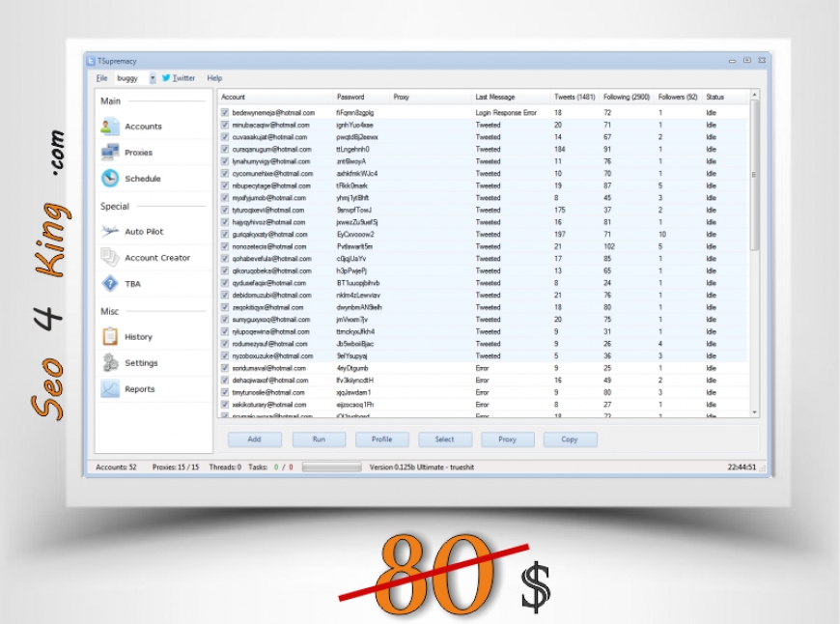Click the Select button

(x=445, y=440)
